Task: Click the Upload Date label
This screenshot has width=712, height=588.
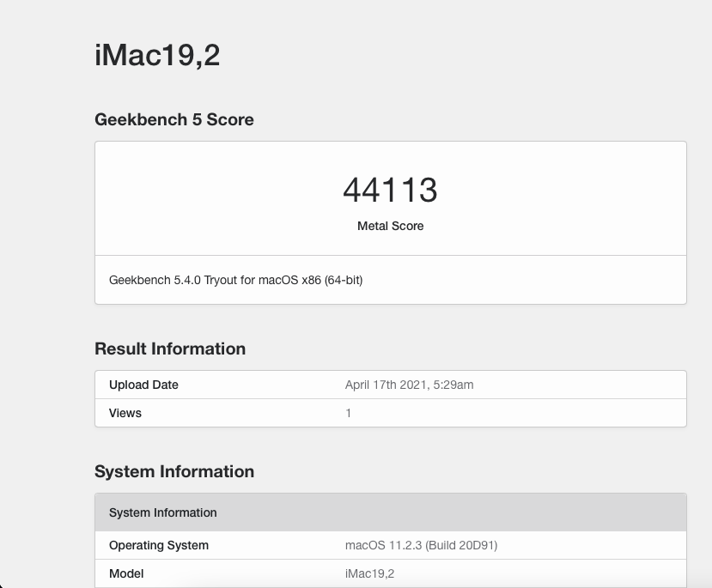Action: (x=143, y=385)
